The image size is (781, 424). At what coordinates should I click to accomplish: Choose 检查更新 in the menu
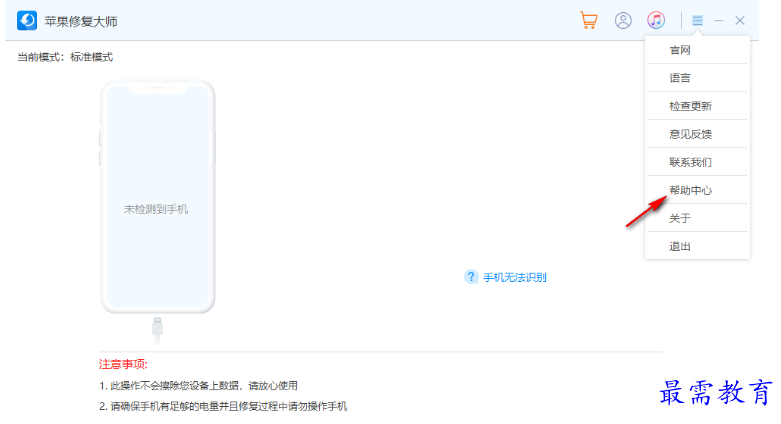pyautogui.click(x=697, y=106)
